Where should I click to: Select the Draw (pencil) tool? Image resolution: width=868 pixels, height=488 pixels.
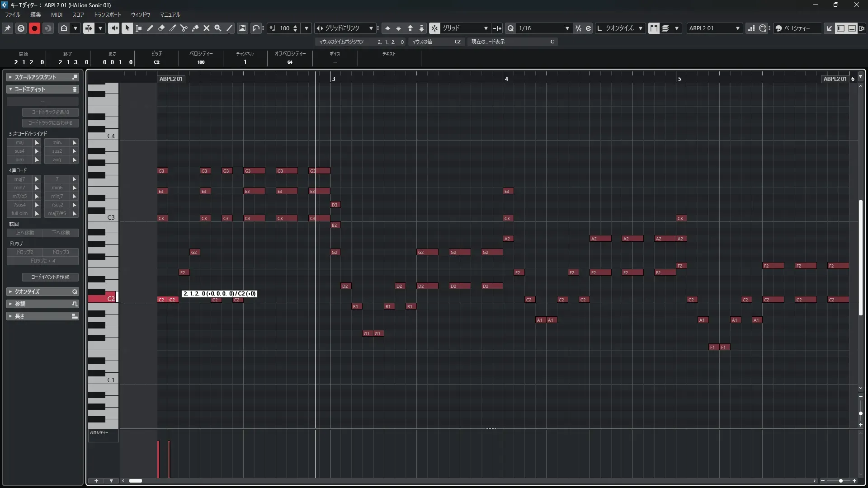(150, 28)
